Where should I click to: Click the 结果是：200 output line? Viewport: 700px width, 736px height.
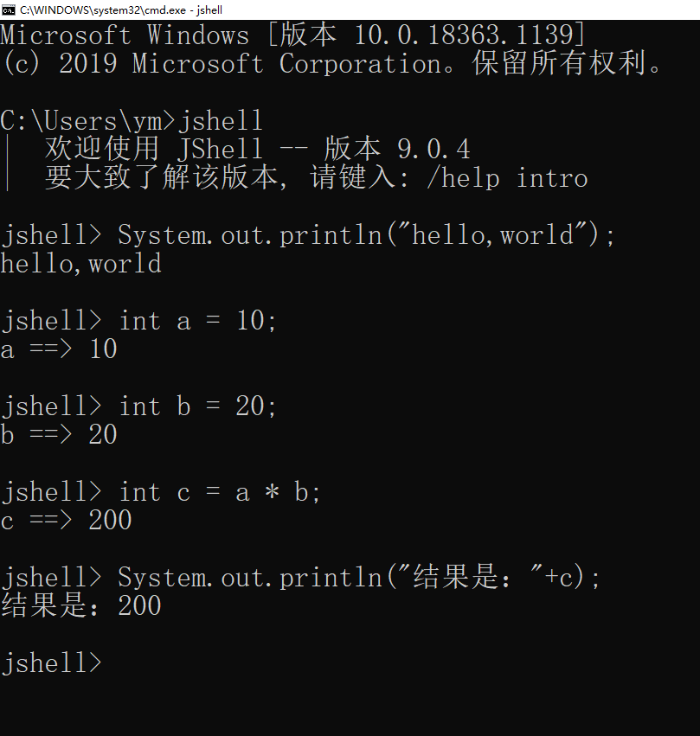click(x=80, y=605)
